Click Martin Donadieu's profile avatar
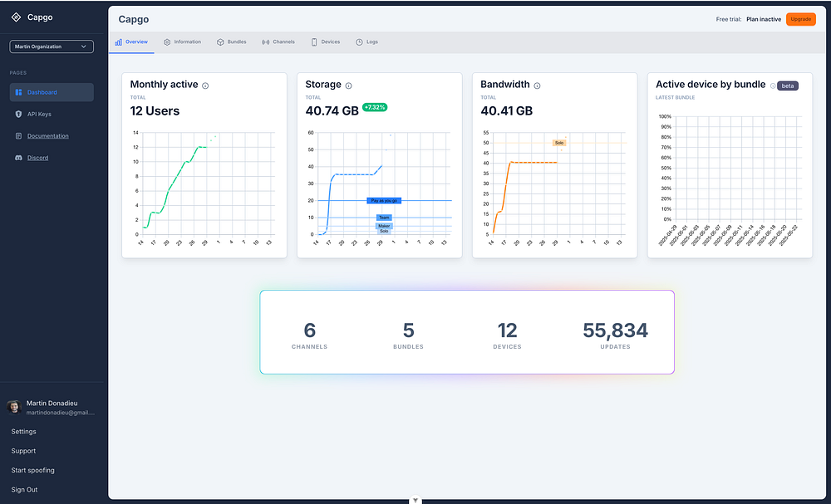 pos(14,407)
